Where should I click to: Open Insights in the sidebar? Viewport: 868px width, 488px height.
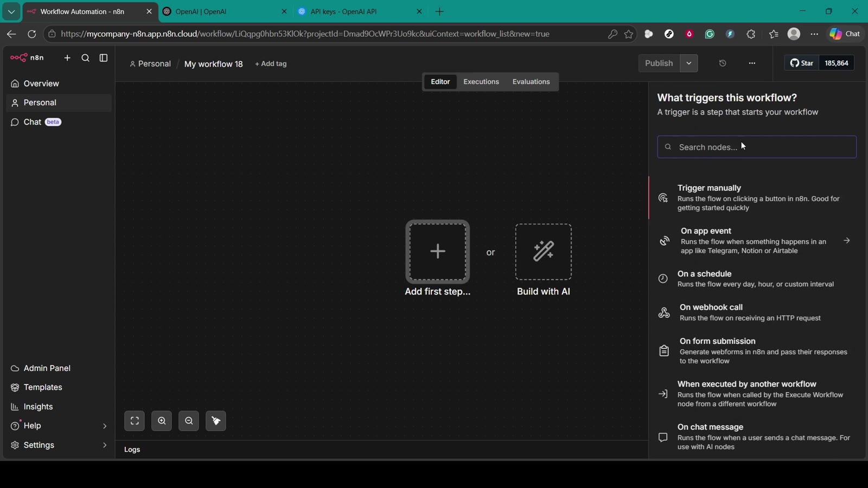point(59,407)
